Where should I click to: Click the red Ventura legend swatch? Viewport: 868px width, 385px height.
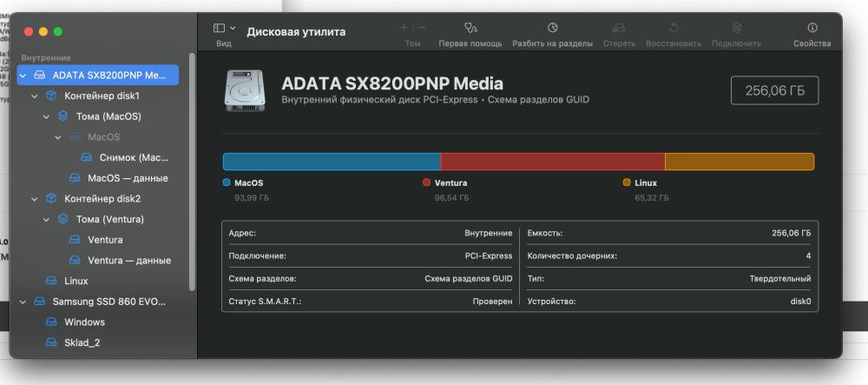click(x=426, y=183)
